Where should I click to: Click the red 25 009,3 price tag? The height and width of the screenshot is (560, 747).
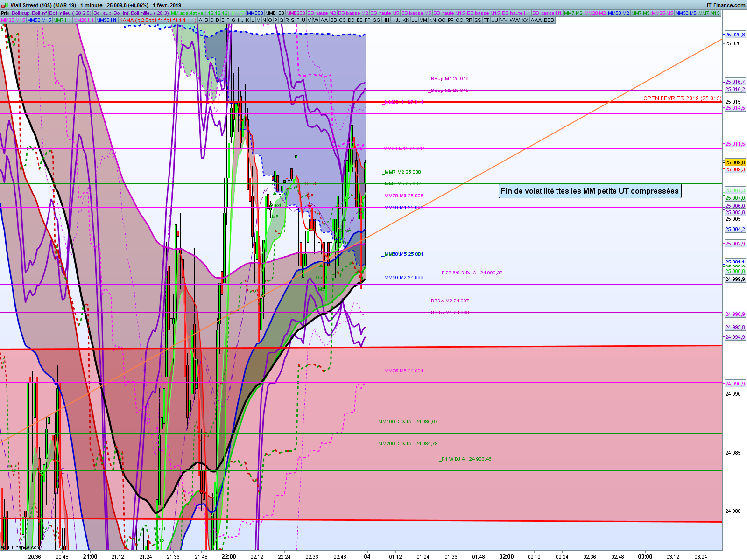pyautogui.click(x=735, y=169)
